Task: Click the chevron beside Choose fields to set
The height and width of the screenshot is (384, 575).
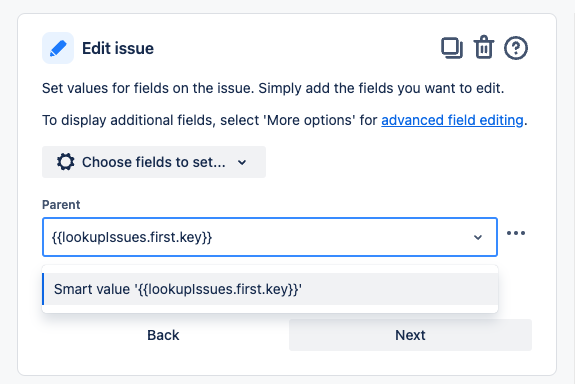Action: pos(242,162)
